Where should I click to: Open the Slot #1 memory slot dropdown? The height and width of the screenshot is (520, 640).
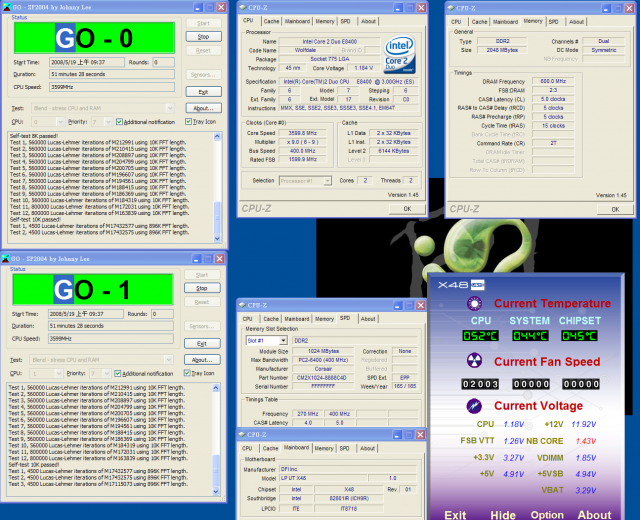[x=283, y=340]
